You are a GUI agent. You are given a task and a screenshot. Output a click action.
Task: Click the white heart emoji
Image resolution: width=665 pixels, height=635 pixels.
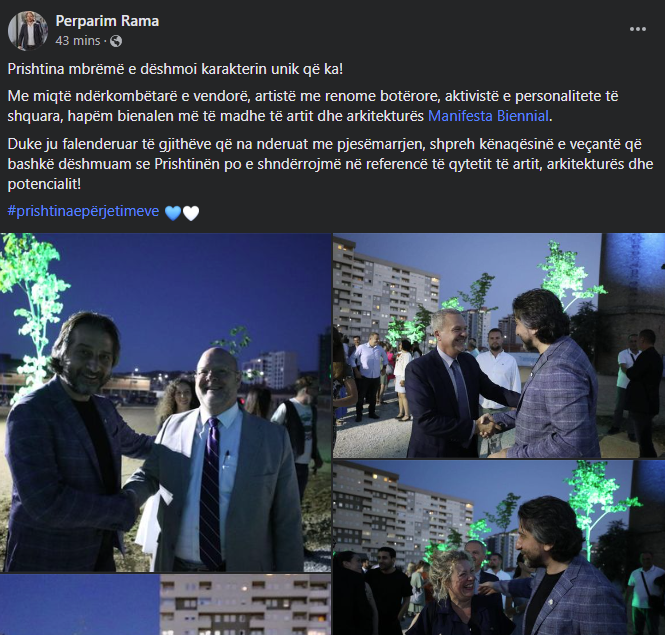[x=191, y=213]
